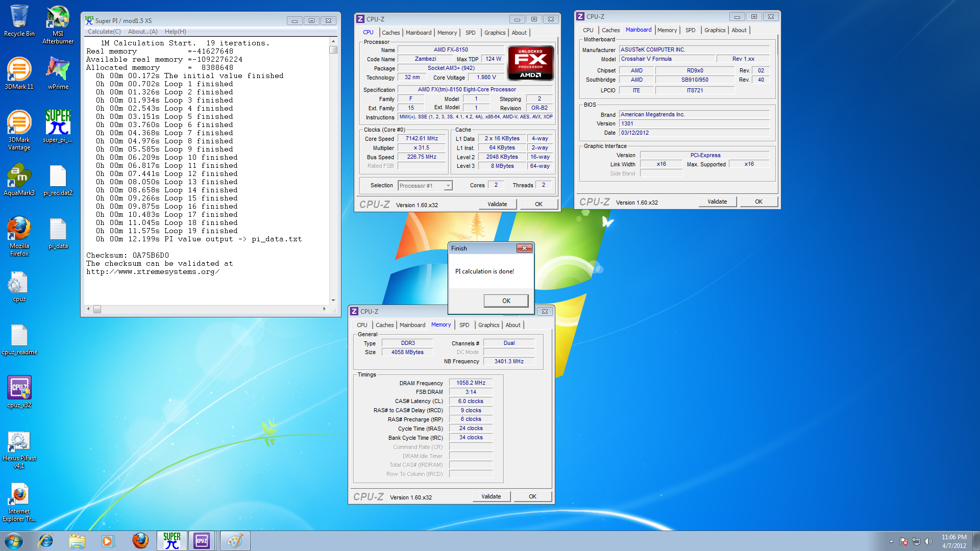Close the Finish dialog with X

524,248
